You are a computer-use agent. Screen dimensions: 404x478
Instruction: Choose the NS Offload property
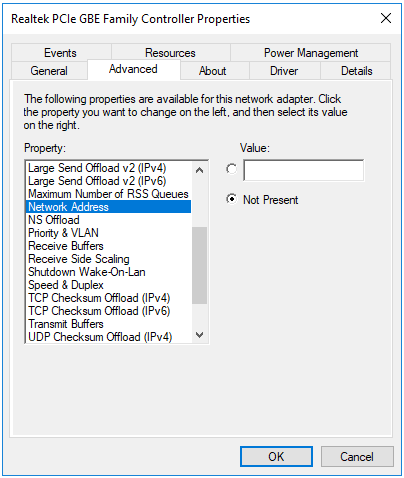click(x=108, y=220)
